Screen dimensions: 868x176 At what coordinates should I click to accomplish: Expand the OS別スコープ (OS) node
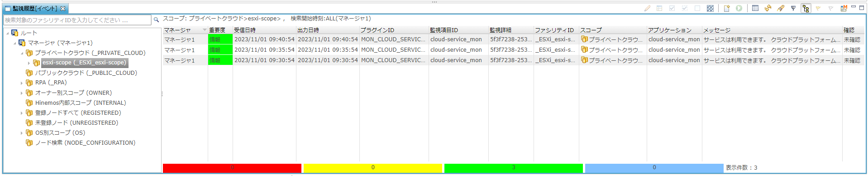tap(22, 133)
